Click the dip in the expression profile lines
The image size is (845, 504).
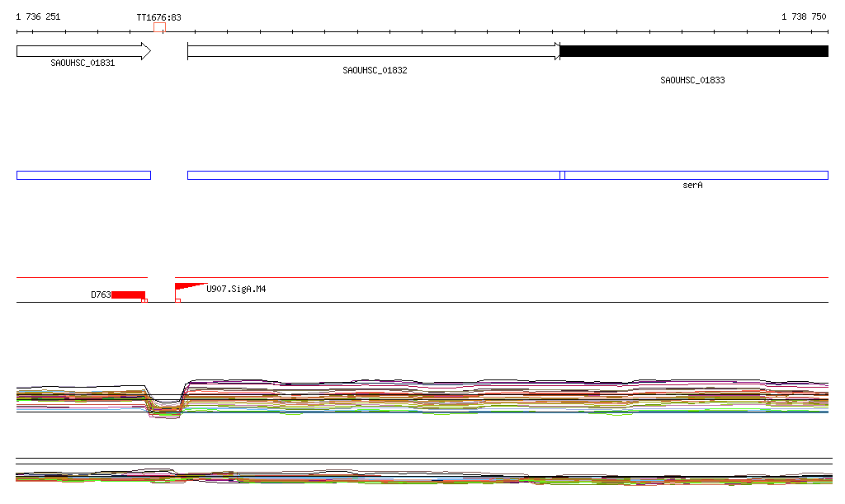coord(165,406)
